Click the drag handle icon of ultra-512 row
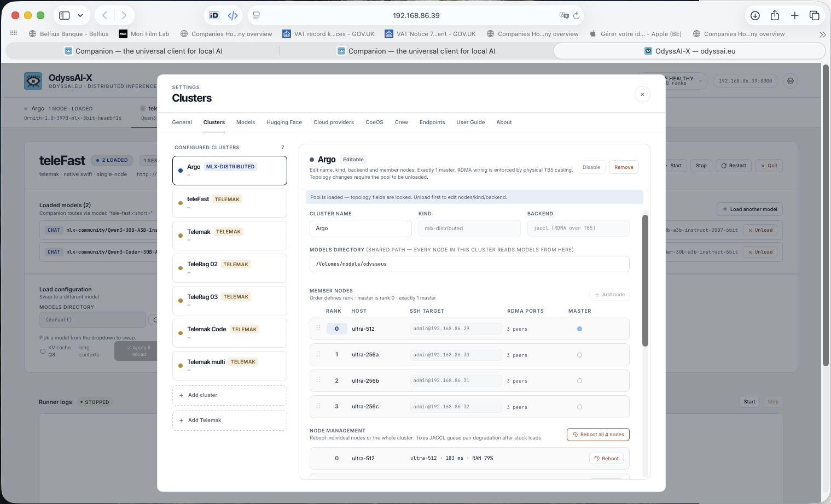 click(318, 329)
